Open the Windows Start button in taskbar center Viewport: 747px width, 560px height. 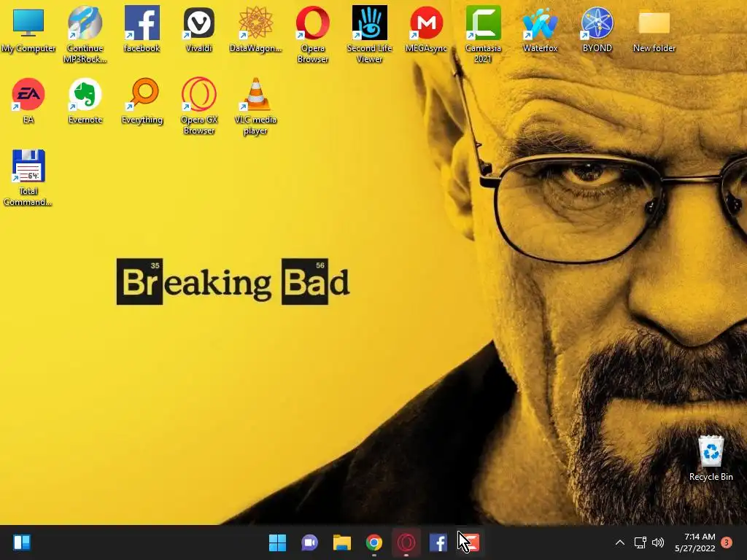(x=277, y=542)
